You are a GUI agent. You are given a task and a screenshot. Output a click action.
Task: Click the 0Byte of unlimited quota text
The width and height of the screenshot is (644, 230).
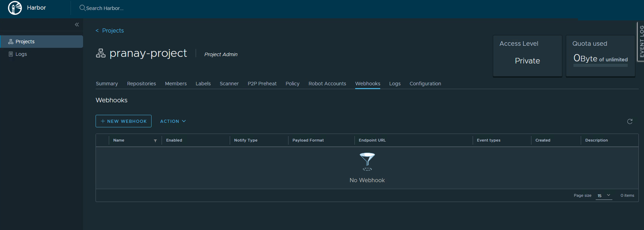coord(601,58)
